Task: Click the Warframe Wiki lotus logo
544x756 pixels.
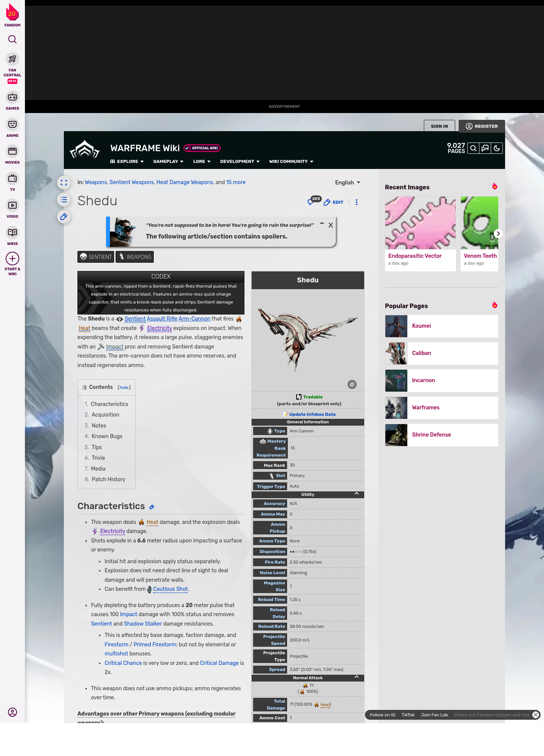Action: point(85,149)
